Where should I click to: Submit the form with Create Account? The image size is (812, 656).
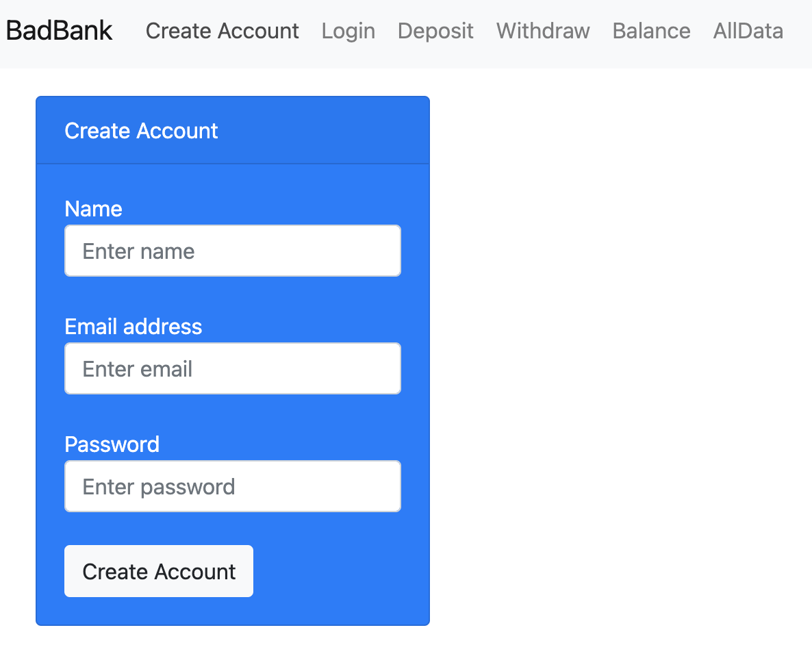[158, 571]
